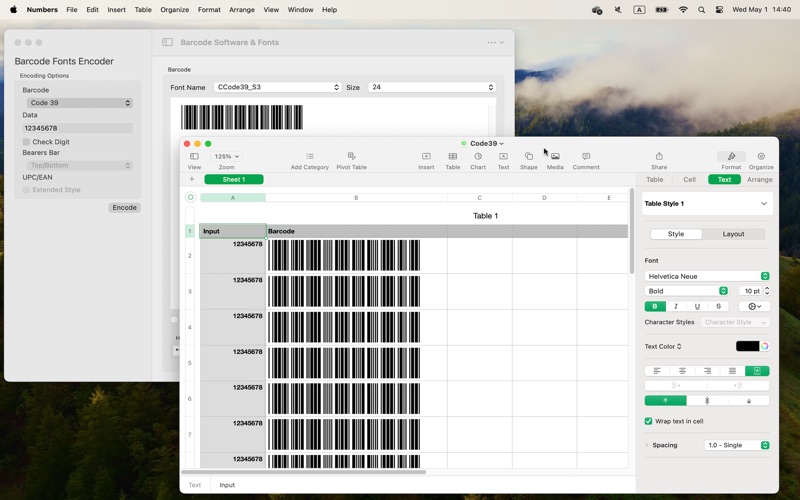This screenshot has height=500, width=800.
Task: Open the Organize toolbar icon
Action: point(761,156)
